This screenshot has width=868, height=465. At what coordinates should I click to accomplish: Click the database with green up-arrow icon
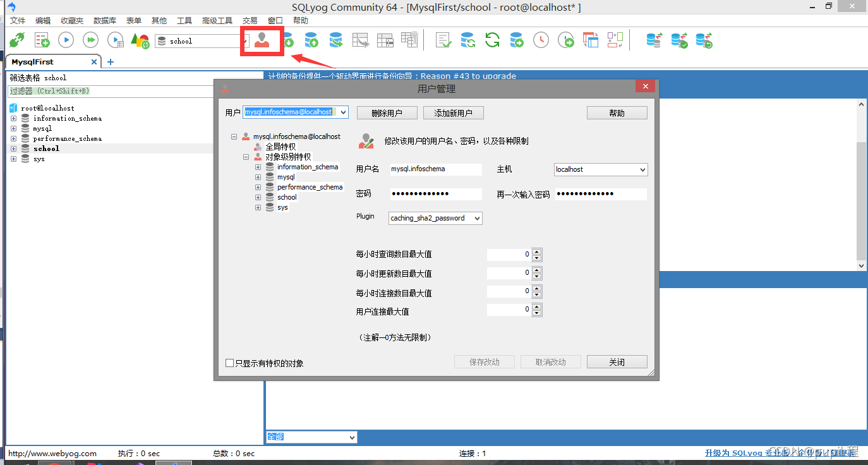pos(311,40)
